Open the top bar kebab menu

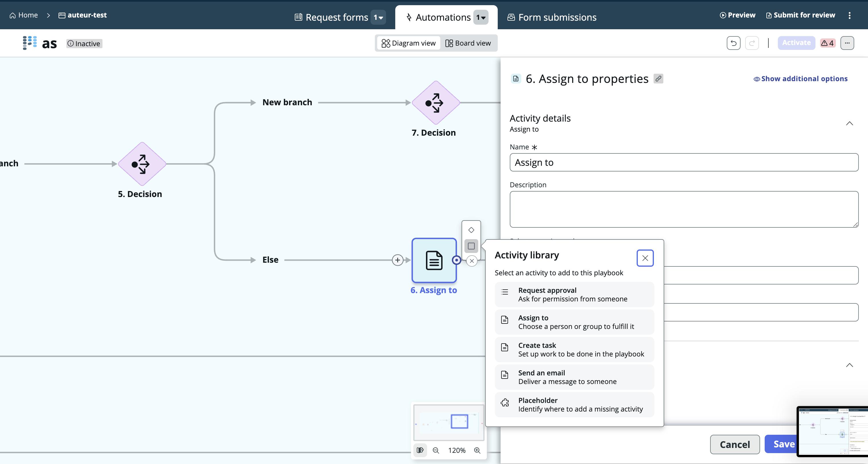pos(849,15)
